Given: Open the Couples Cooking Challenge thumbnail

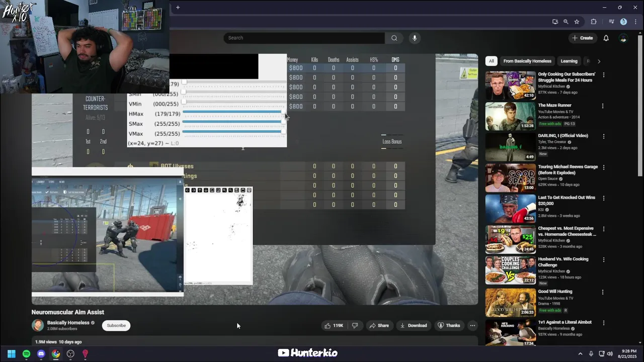Looking at the screenshot, I should coord(510,270).
